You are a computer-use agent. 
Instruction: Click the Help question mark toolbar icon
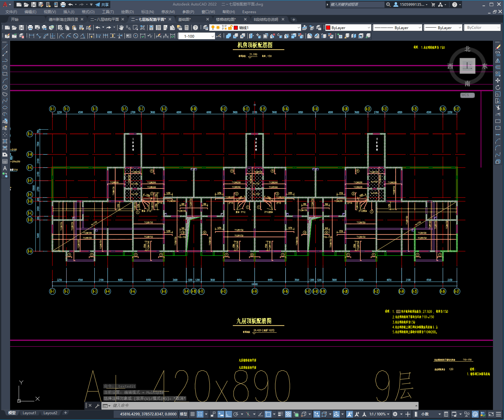click(x=195, y=28)
